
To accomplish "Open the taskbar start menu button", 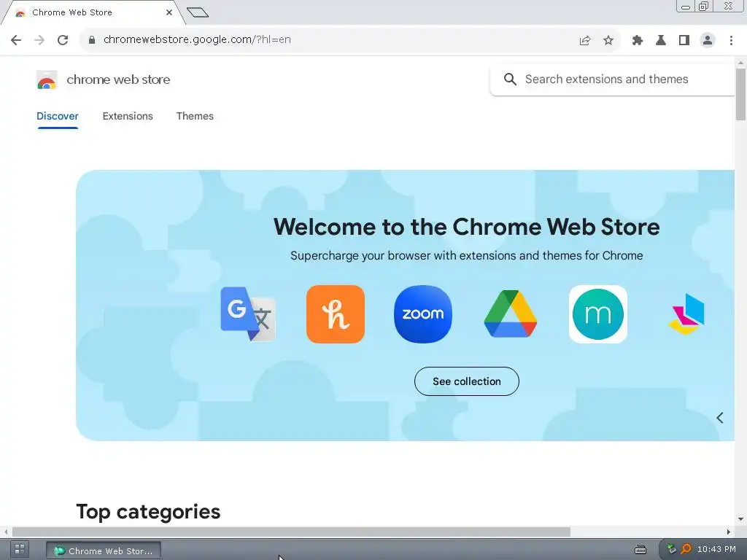I will coord(20,550).
